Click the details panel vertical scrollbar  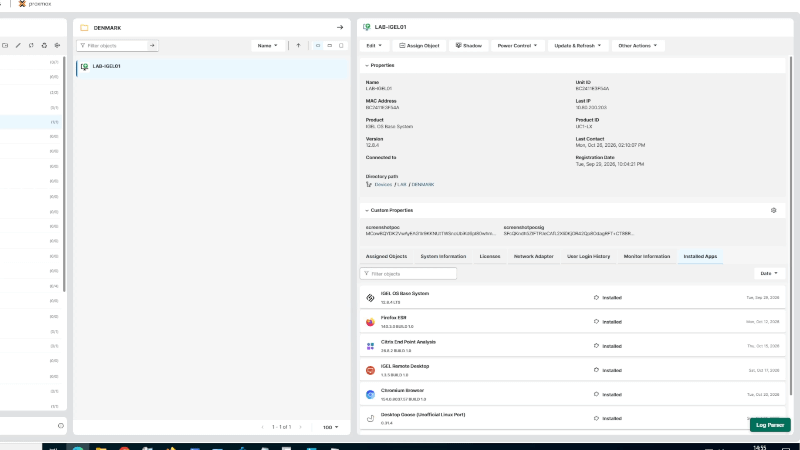[791, 224]
